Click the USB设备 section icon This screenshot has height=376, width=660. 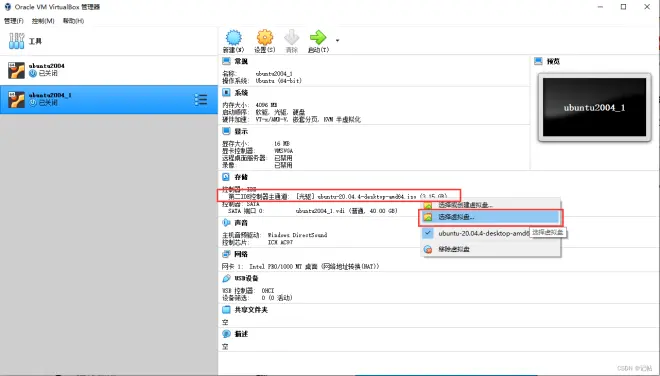[226, 278]
